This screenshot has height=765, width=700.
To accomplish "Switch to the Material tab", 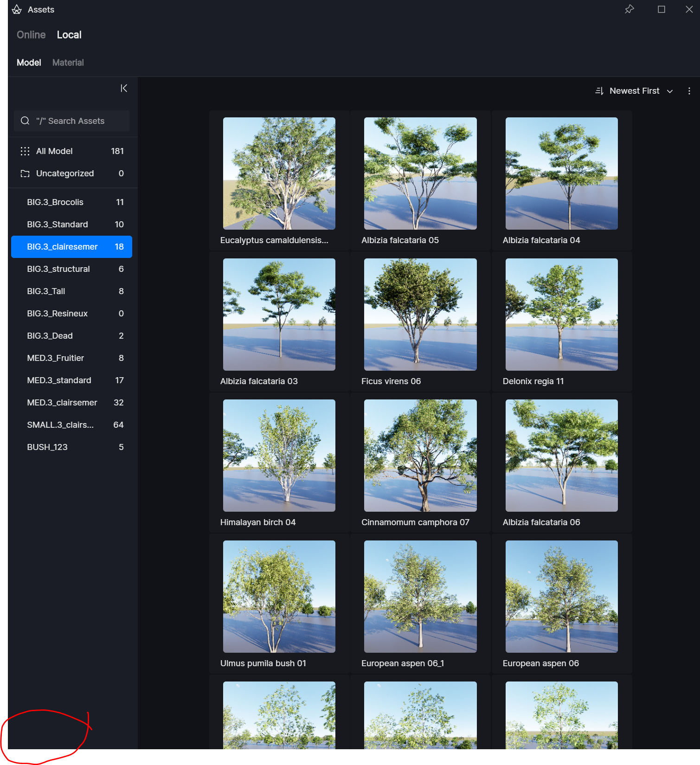I will (68, 63).
